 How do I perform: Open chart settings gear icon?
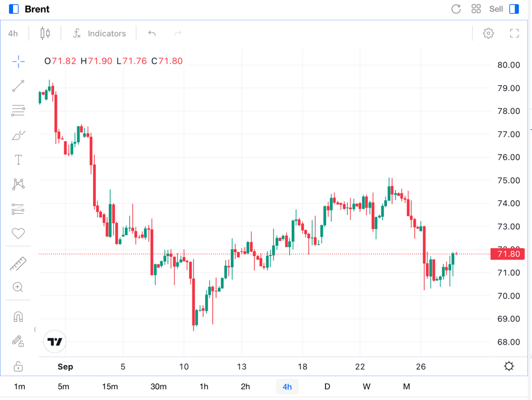pyautogui.click(x=489, y=33)
